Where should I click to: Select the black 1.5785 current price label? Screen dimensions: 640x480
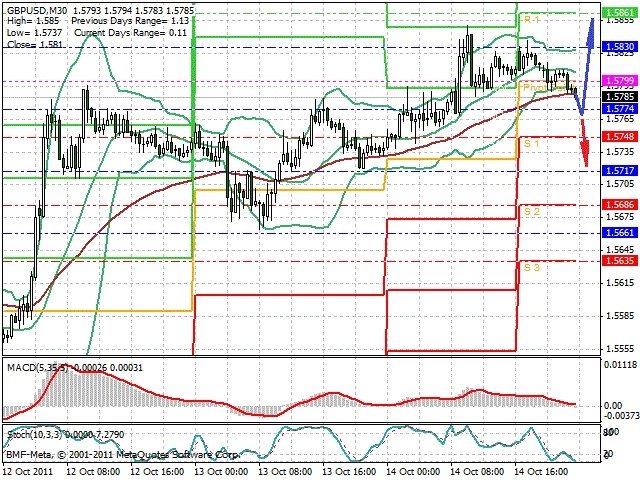point(620,97)
